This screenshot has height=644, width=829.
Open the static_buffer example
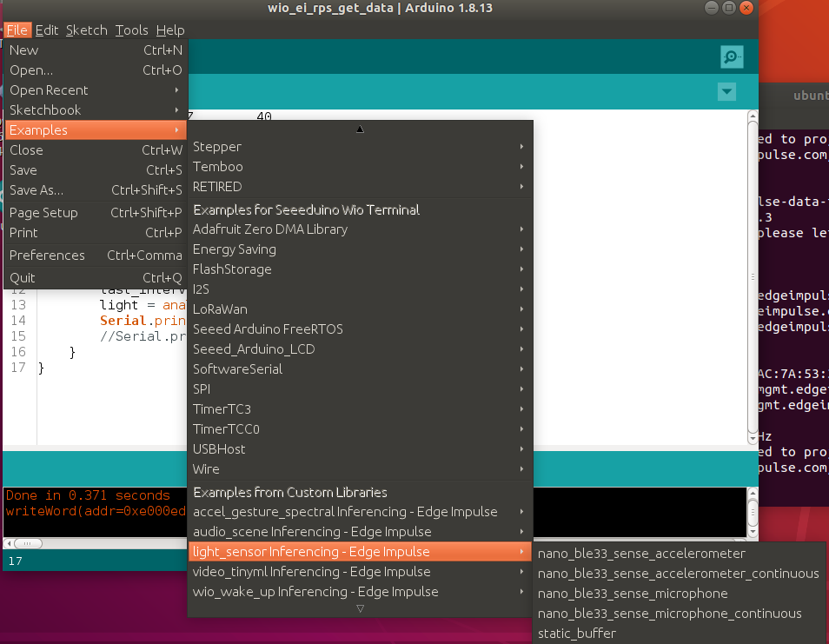pyautogui.click(x=577, y=634)
